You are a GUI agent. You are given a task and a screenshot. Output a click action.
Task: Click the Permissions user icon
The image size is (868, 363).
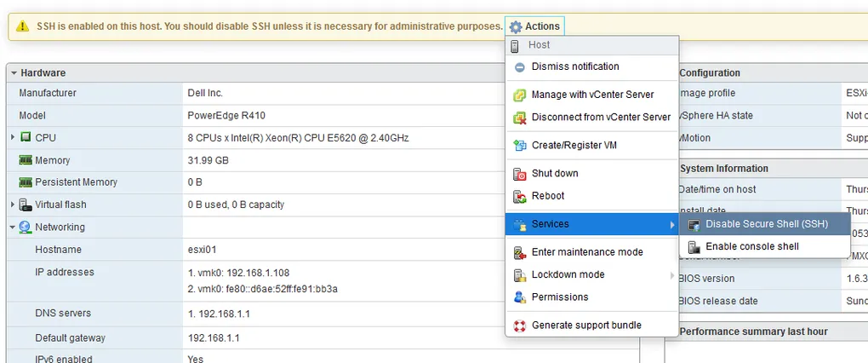point(519,297)
